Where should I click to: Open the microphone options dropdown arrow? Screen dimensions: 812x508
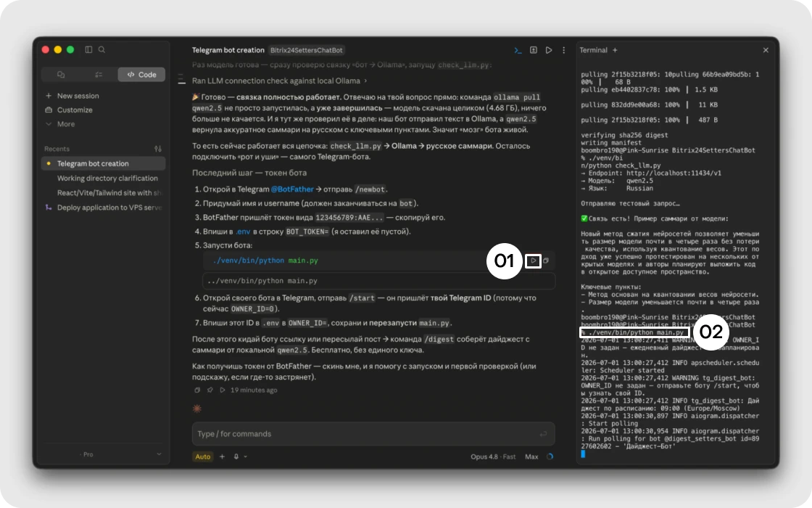point(246,456)
